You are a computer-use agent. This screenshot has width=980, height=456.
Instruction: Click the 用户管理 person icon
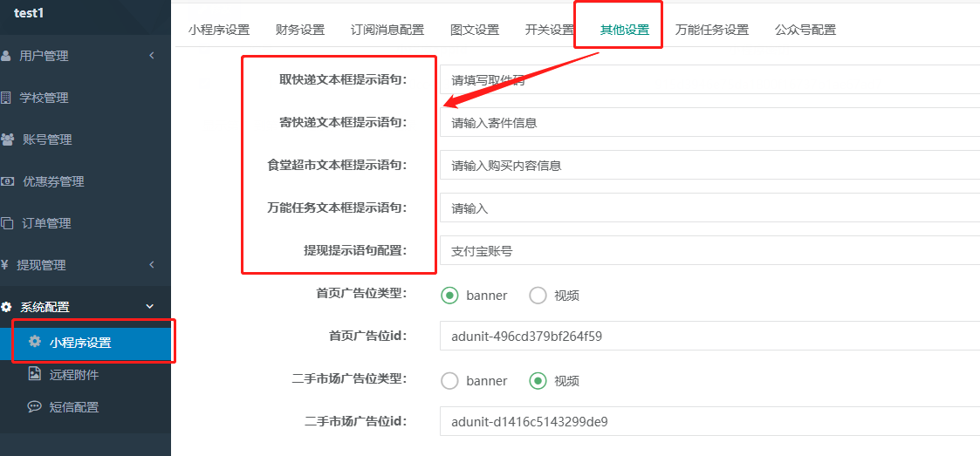click(x=5, y=56)
